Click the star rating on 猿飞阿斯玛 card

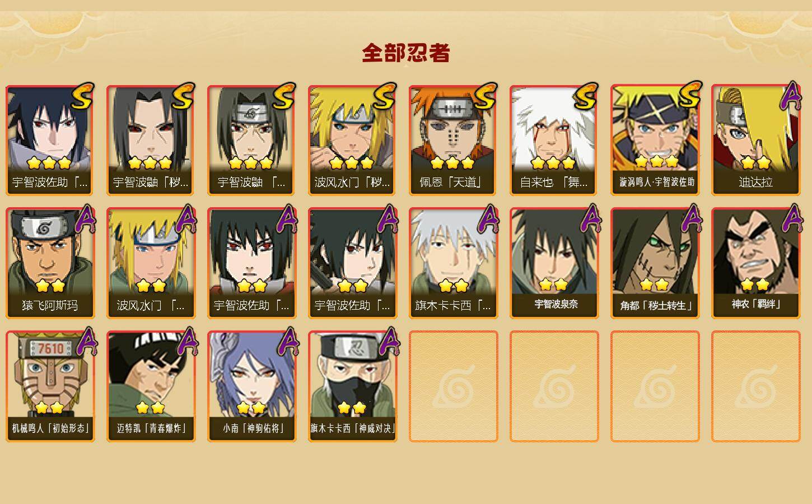click(50, 286)
